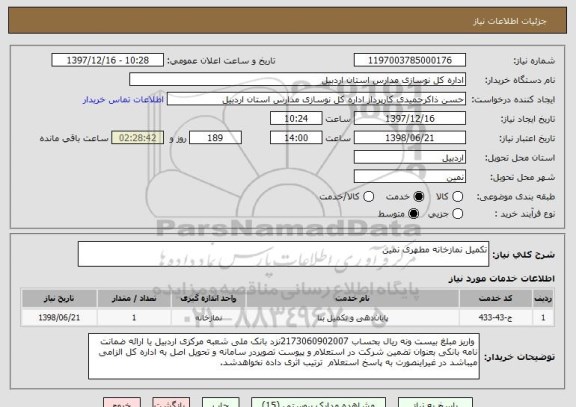Click buyer notes text area
The image size is (576, 407).
pos(284,356)
